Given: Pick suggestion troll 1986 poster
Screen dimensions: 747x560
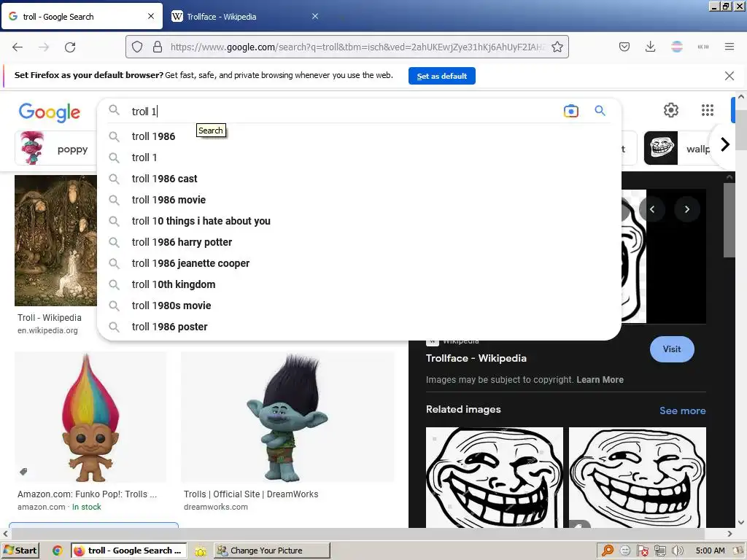Looking at the screenshot, I should 359,327.
